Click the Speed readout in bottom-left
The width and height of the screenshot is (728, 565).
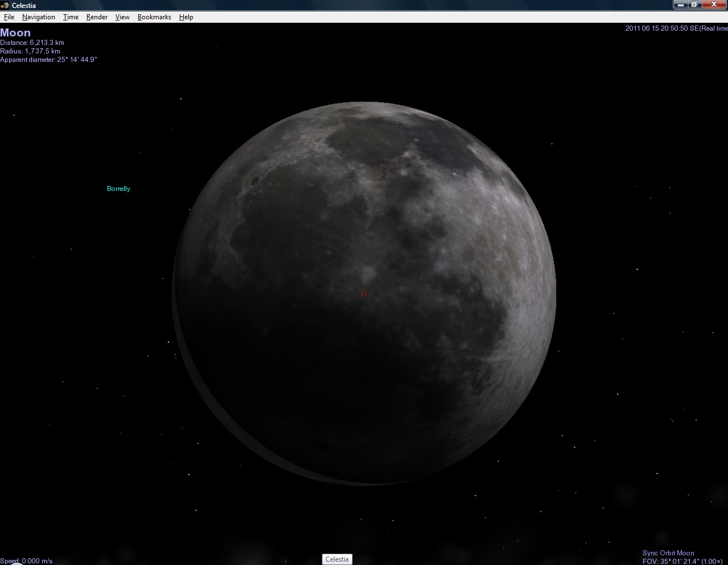(x=27, y=561)
